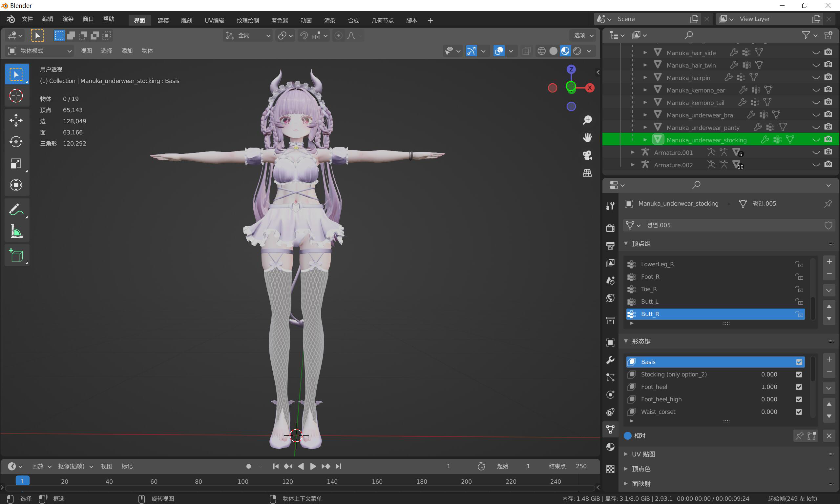The width and height of the screenshot is (840, 504).
Task: Expand the Armature.001 tree item
Action: click(x=632, y=152)
